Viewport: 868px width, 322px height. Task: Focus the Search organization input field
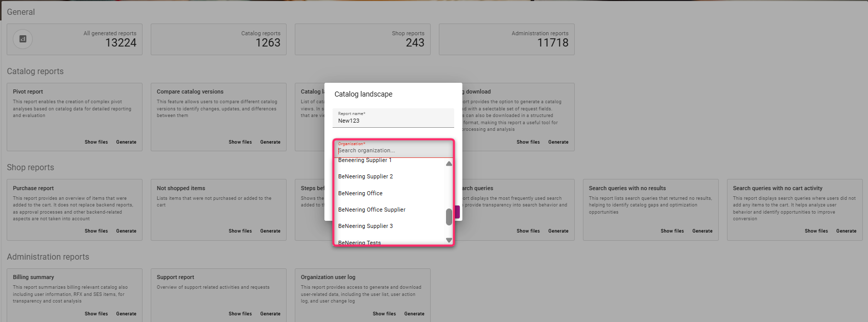pyautogui.click(x=392, y=150)
